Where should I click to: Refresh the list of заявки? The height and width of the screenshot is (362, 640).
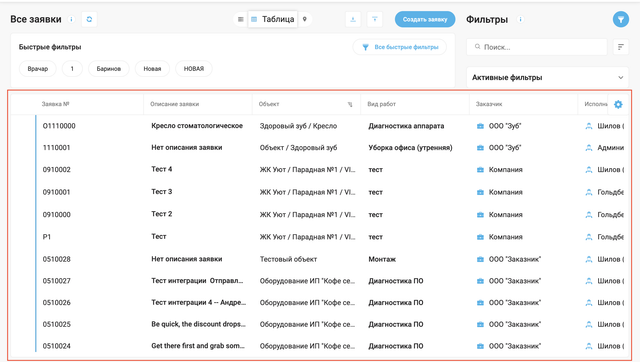[x=89, y=19]
